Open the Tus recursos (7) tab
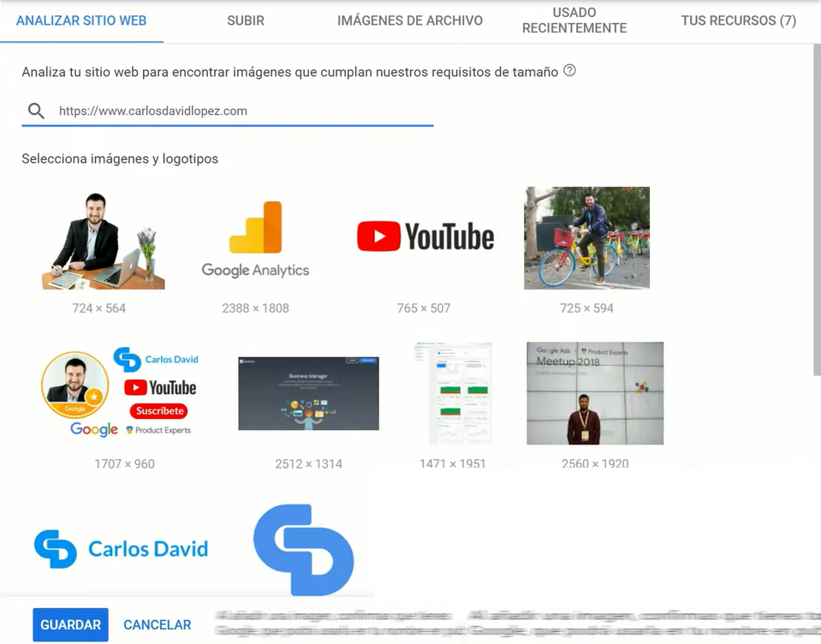Screen dimensions: 821x644 pos(738,21)
